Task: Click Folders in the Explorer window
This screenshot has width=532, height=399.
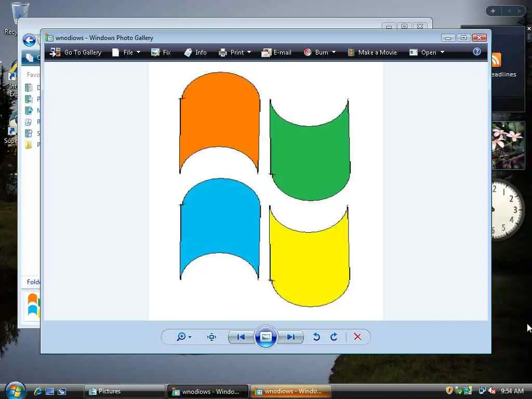Action: click(33, 282)
